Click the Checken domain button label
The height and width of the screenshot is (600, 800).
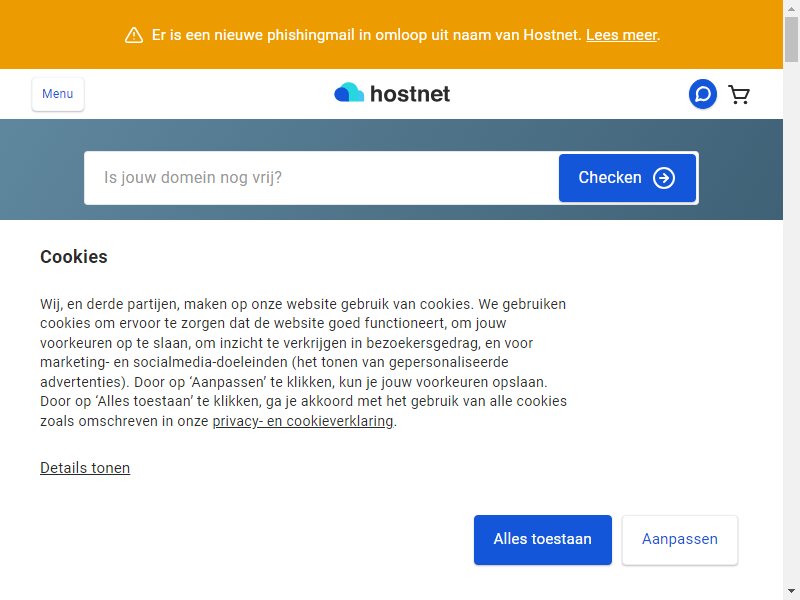(x=610, y=178)
